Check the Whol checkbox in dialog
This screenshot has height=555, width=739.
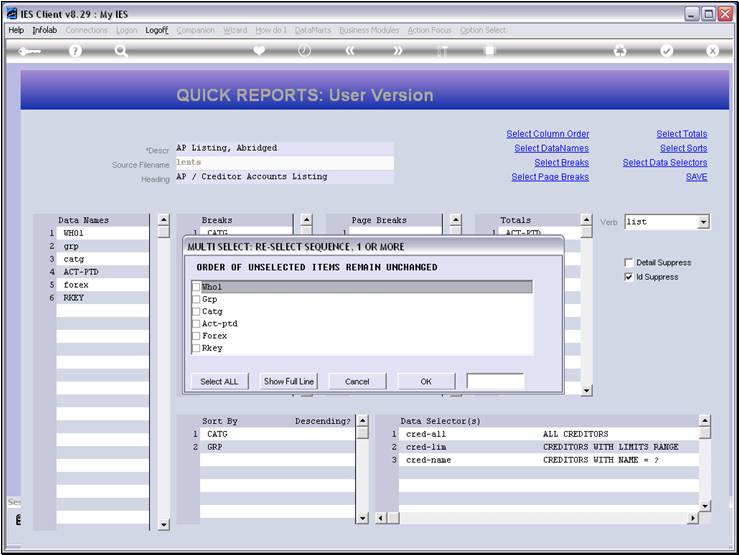point(197,287)
